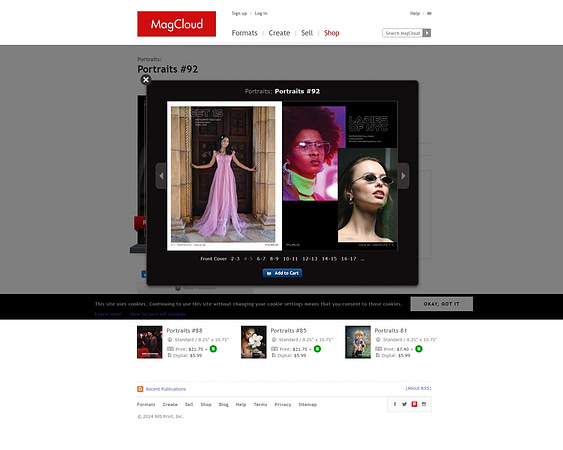The height and width of the screenshot is (450, 563).
Task: Click the search submit arrow icon
Action: (427, 33)
